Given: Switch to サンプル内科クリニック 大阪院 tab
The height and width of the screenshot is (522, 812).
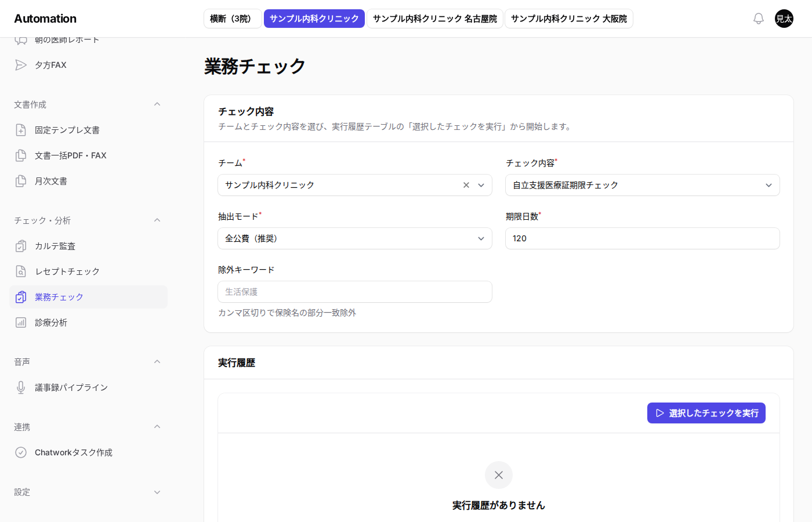Looking at the screenshot, I should (569, 19).
